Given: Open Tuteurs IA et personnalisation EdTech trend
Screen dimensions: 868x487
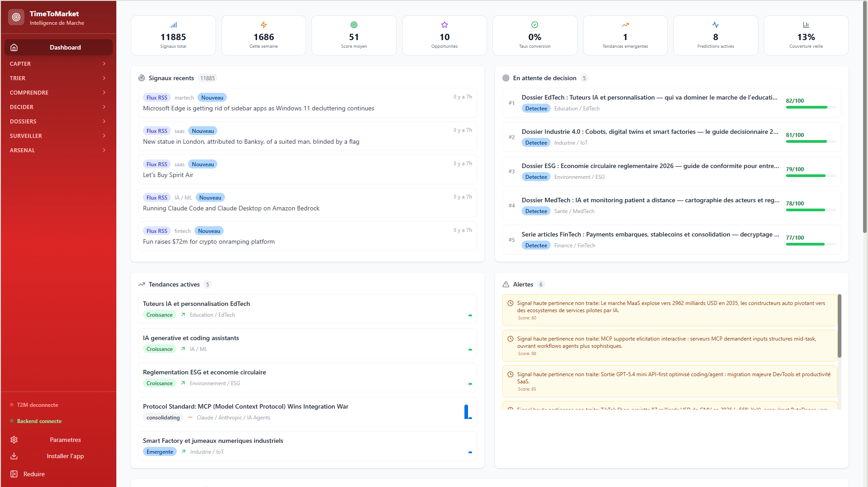Looking at the screenshot, I should point(308,309).
